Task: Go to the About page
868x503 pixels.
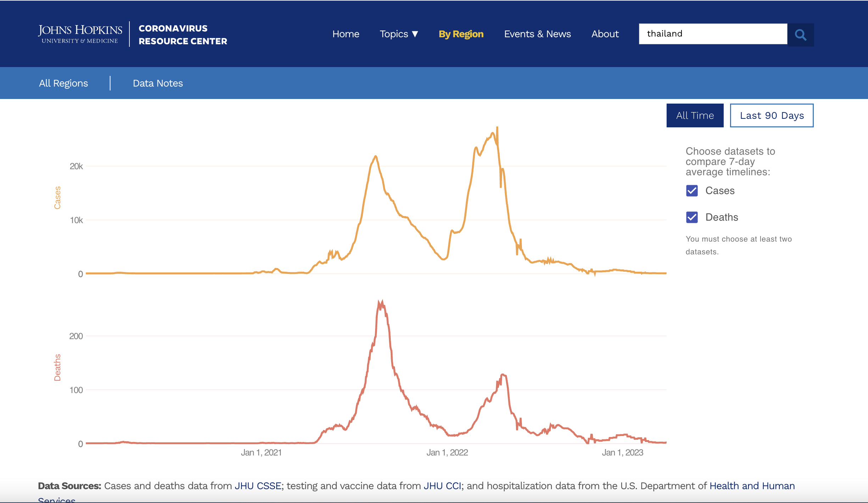Action: [x=605, y=34]
